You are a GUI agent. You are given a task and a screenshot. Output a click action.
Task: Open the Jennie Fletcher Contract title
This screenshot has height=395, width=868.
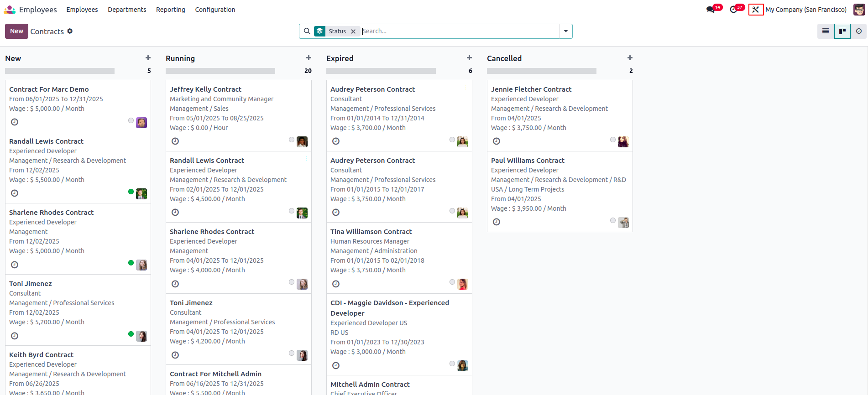[x=531, y=89]
